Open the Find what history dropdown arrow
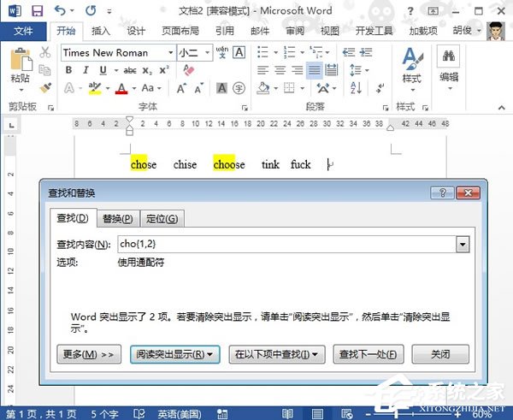The height and width of the screenshot is (420, 513). (463, 245)
